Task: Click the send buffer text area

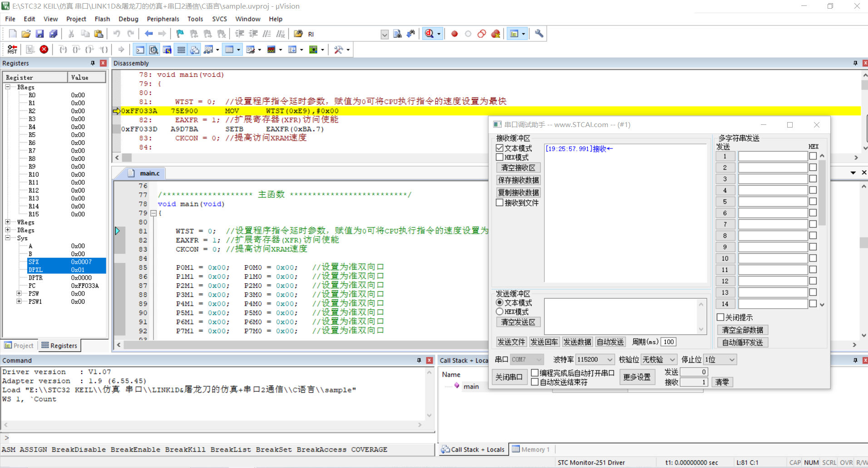Action: point(625,316)
